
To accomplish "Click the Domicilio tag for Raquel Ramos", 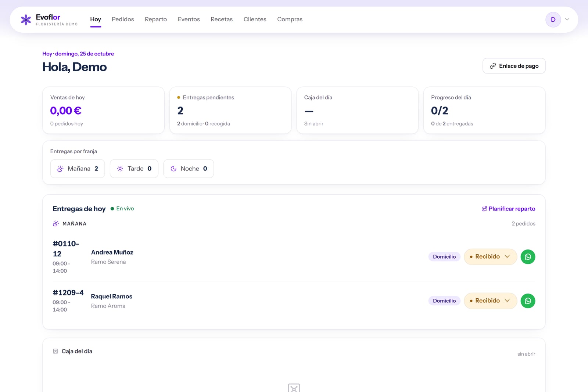I will pos(444,301).
